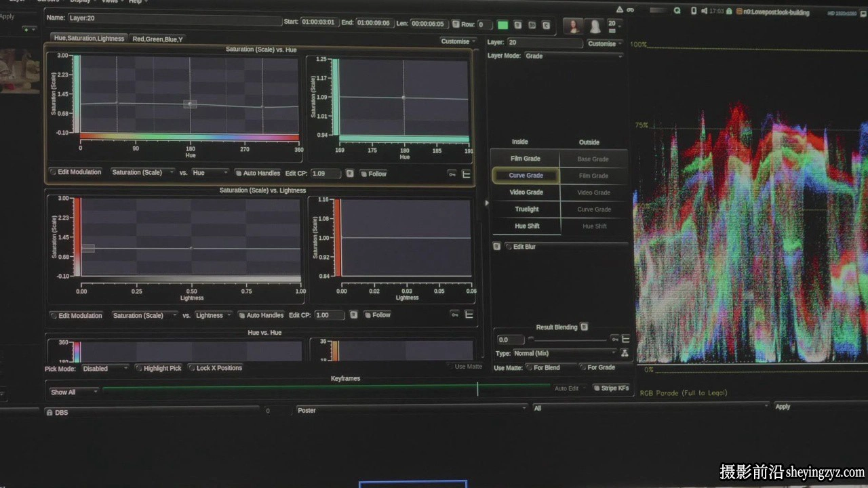Click reset icon beside Edit CP 1.00
This screenshot has width=868, height=488.
pyautogui.click(x=353, y=315)
